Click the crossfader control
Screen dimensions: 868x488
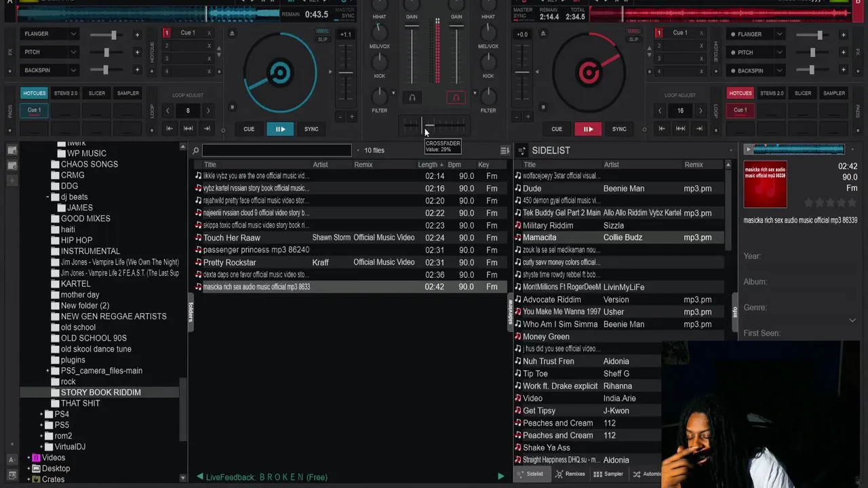tap(434, 125)
